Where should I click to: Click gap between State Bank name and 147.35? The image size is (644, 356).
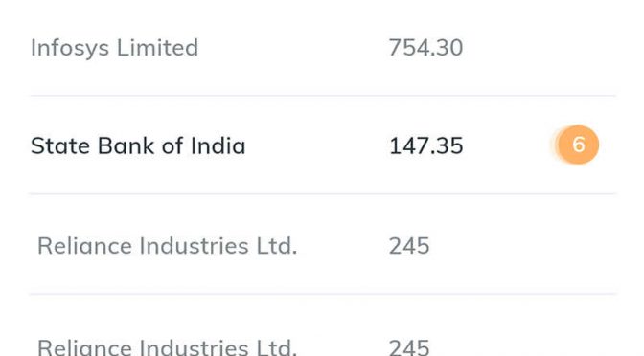(317, 146)
